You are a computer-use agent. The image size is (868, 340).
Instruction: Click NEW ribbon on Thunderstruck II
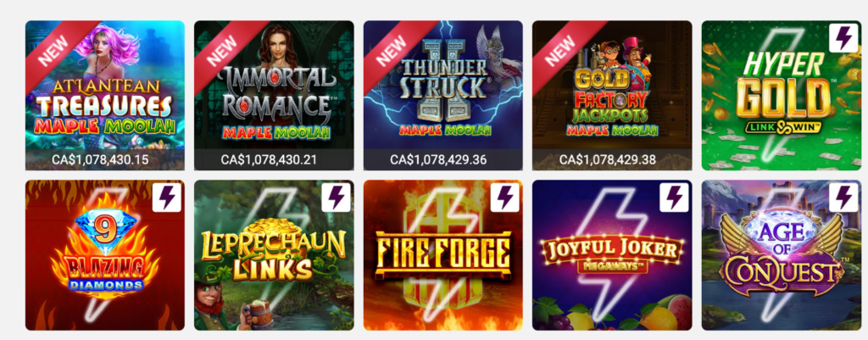click(392, 49)
